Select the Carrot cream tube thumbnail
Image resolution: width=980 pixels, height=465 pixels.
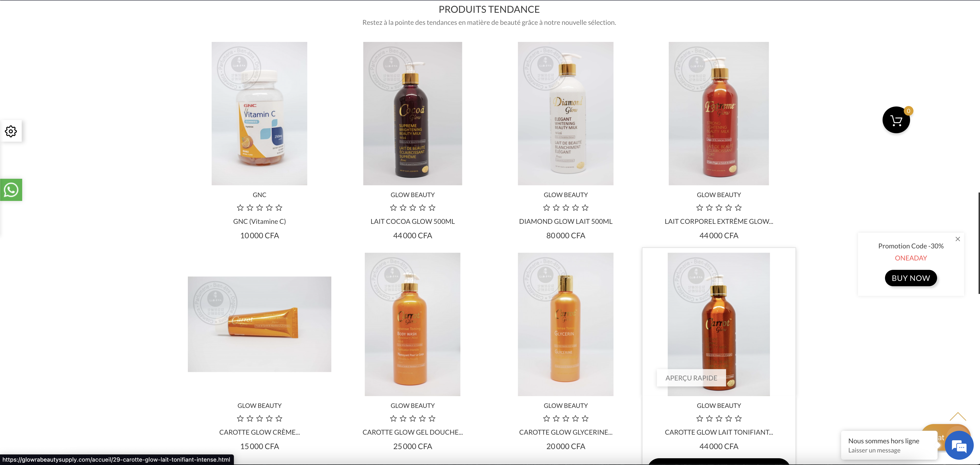coord(259,324)
